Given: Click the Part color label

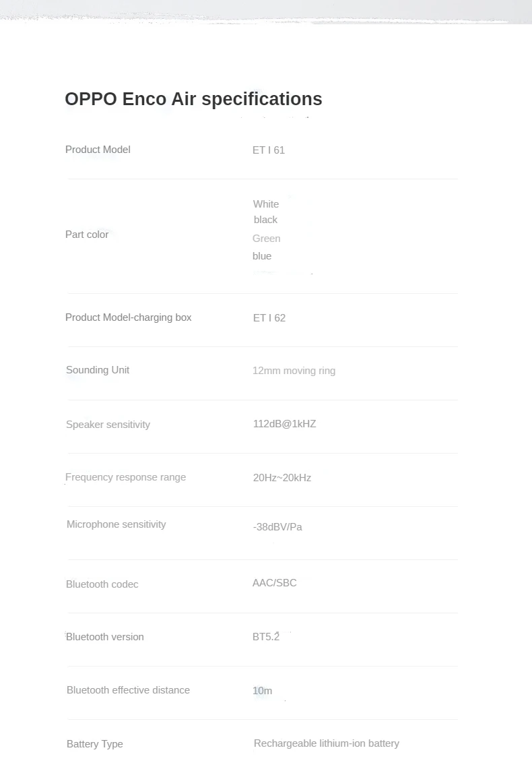Looking at the screenshot, I should (87, 235).
